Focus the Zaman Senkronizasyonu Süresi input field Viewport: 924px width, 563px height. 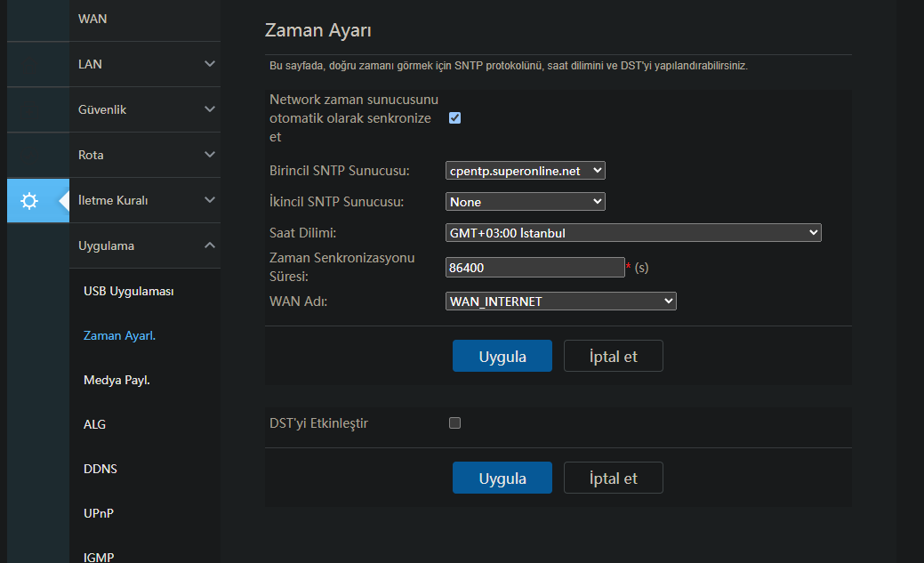pyautogui.click(x=535, y=268)
